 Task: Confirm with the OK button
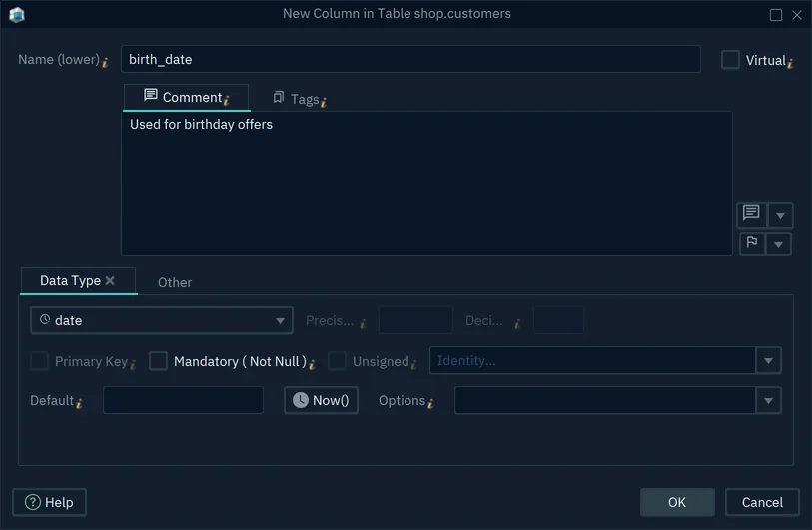coord(677,502)
